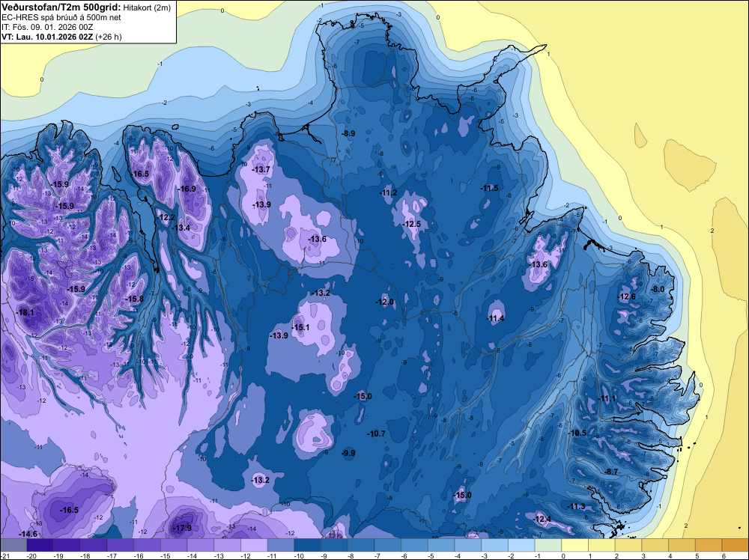Image resolution: width=749 pixels, height=560 pixels.
Task: Pick legend swatch between -14 and -13
Action: click(x=201, y=545)
